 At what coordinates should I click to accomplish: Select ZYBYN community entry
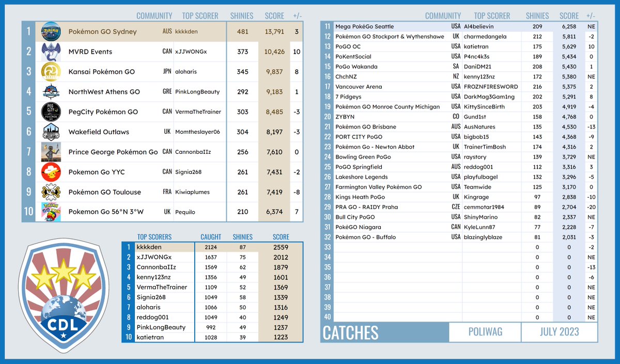(345, 117)
